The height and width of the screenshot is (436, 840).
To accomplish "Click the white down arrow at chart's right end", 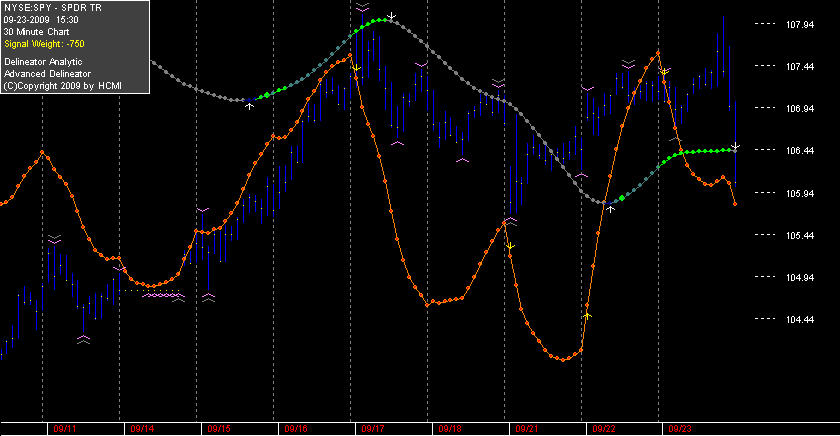I will (736, 146).
